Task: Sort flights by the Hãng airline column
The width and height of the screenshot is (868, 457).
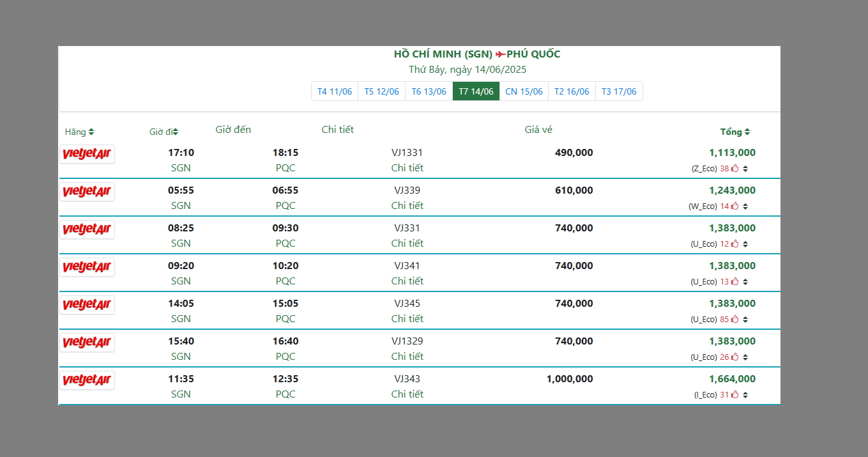Action: 79,132
